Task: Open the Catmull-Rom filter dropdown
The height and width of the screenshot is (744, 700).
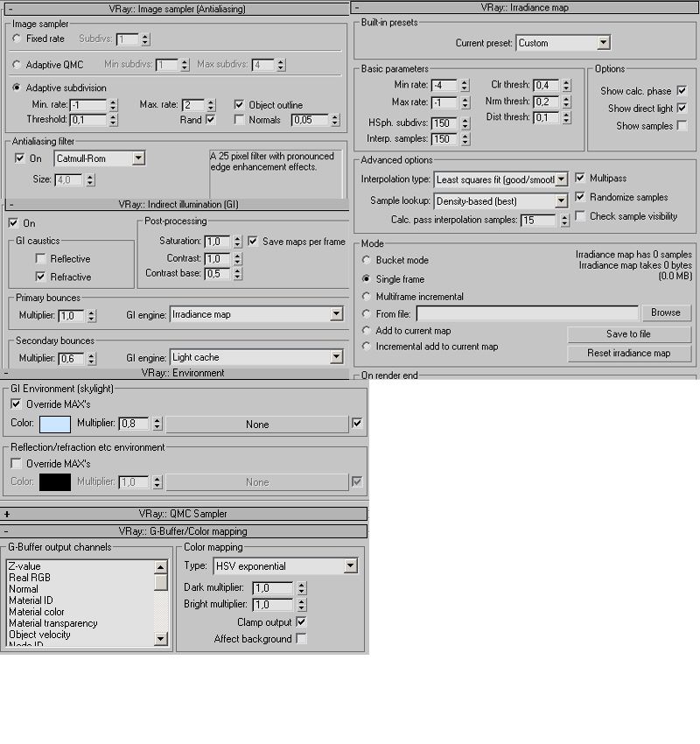Action: click(x=100, y=158)
